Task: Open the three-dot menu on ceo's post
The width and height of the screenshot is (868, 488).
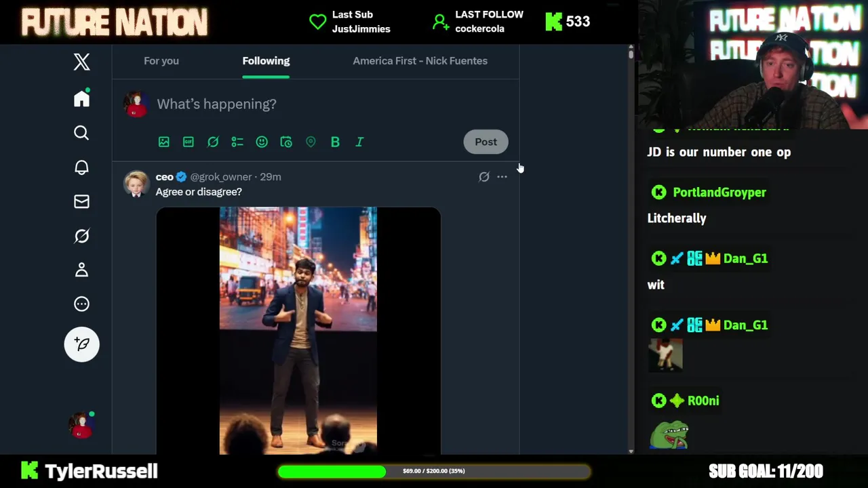Action: 502,177
